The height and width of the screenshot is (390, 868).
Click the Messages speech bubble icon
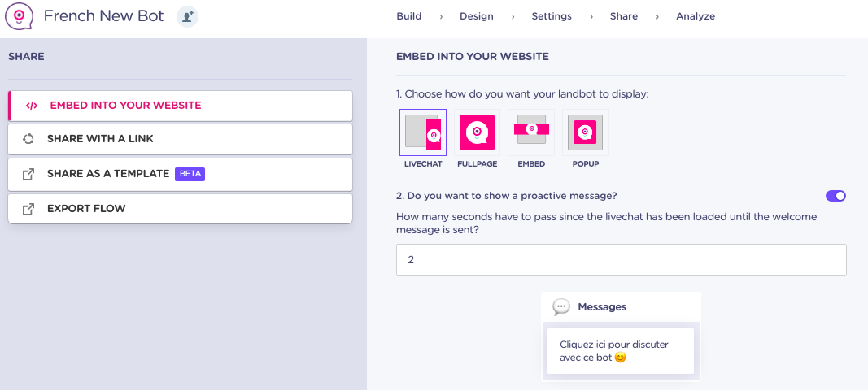[x=561, y=306]
